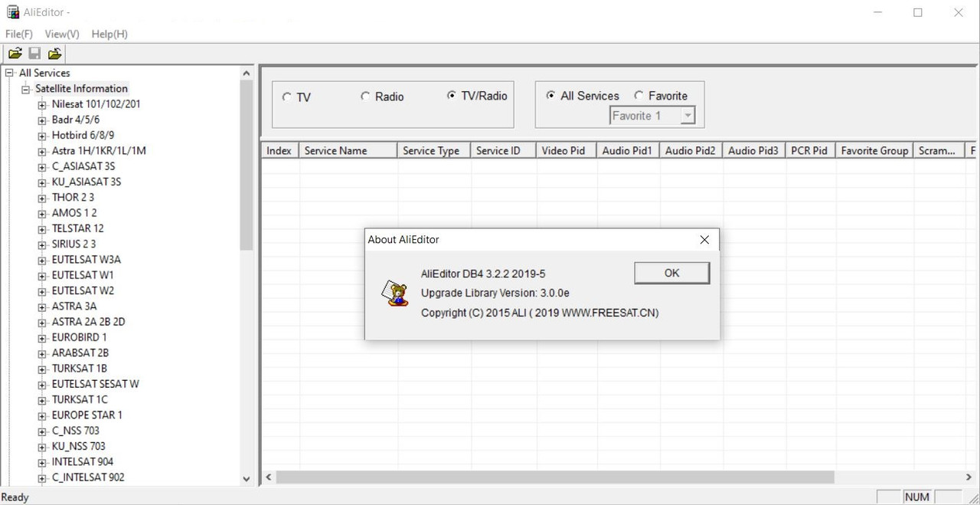Screen dimensions: 980x505
Task: Click the PCR Pid column header
Action: point(810,151)
